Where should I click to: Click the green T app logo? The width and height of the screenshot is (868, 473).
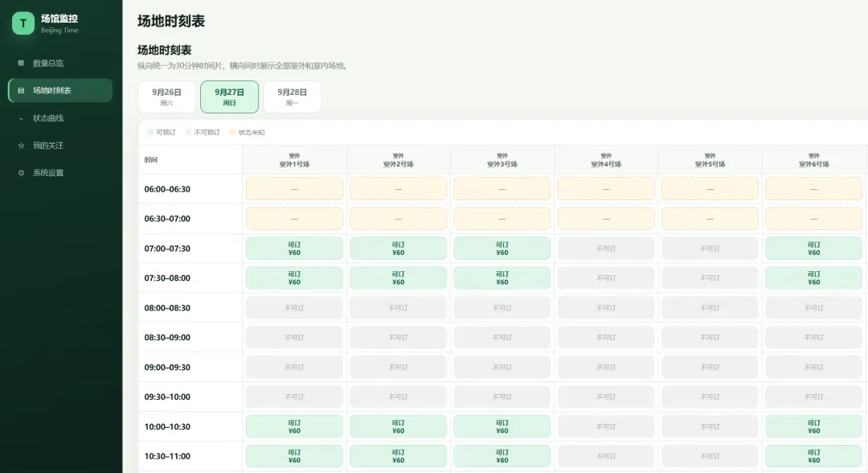point(23,23)
